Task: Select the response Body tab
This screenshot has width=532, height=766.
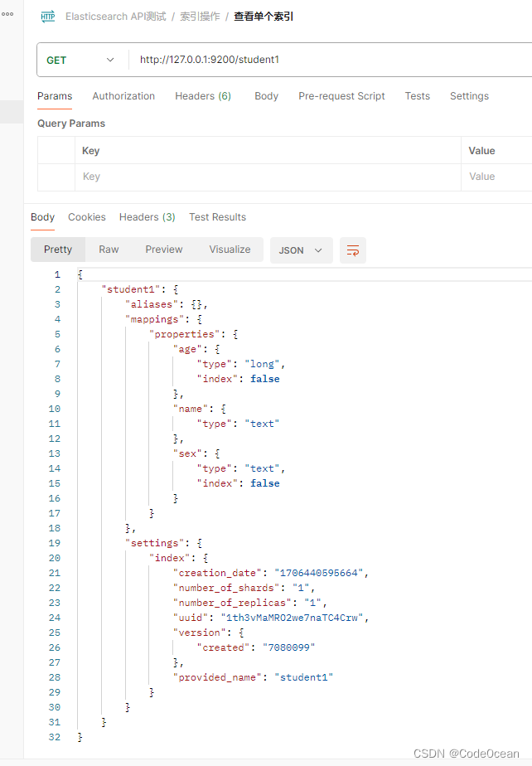Action: point(42,217)
